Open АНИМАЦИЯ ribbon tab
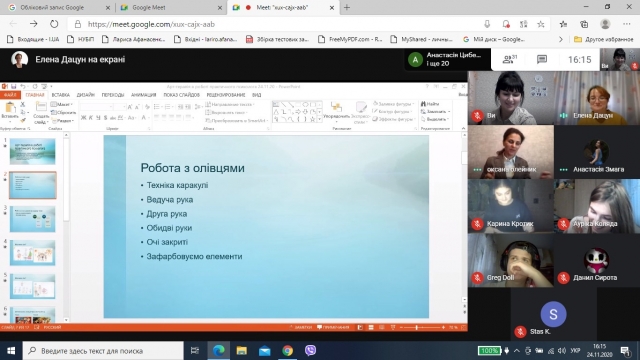This screenshot has height=360, width=640. click(x=143, y=95)
